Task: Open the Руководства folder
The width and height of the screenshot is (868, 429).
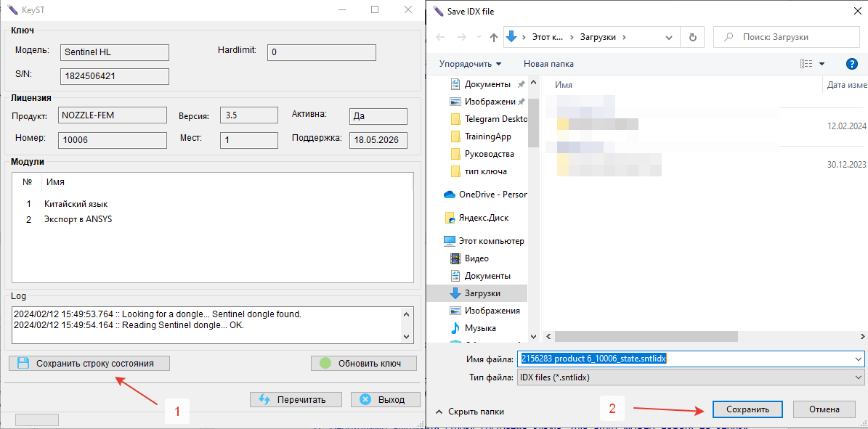Action: pyautogui.click(x=483, y=153)
